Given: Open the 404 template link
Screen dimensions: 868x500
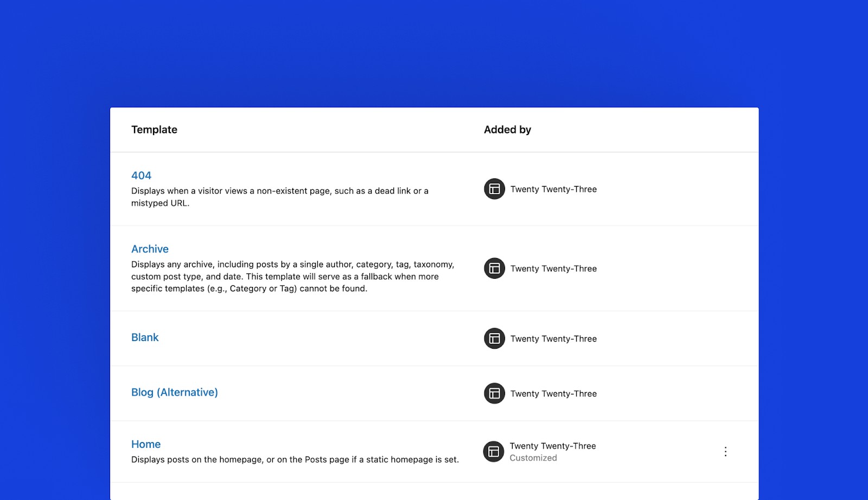Looking at the screenshot, I should click(141, 176).
